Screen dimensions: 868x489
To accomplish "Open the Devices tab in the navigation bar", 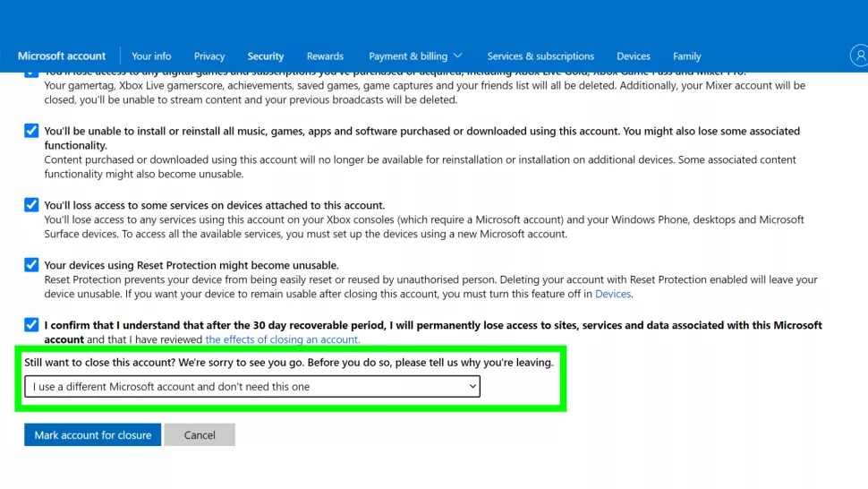I will 634,56.
